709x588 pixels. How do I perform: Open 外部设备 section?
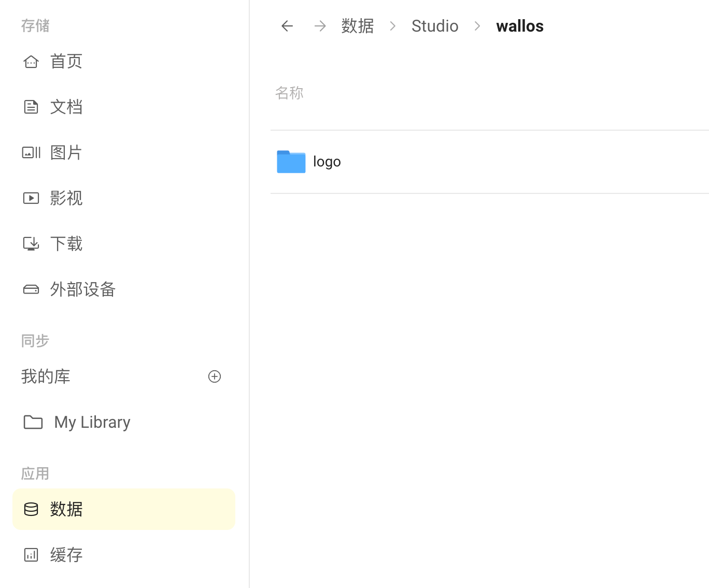click(123, 289)
